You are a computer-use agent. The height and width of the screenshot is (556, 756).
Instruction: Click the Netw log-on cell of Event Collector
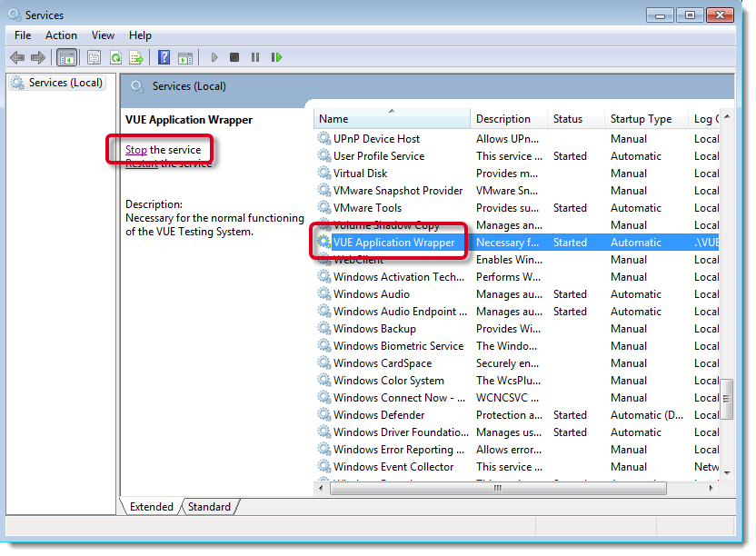pos(706,467)
